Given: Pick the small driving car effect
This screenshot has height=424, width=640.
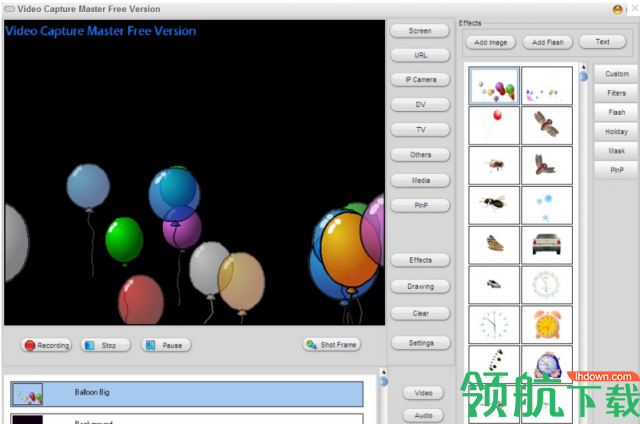Looking at the screenshot, I should pos(494,285).
